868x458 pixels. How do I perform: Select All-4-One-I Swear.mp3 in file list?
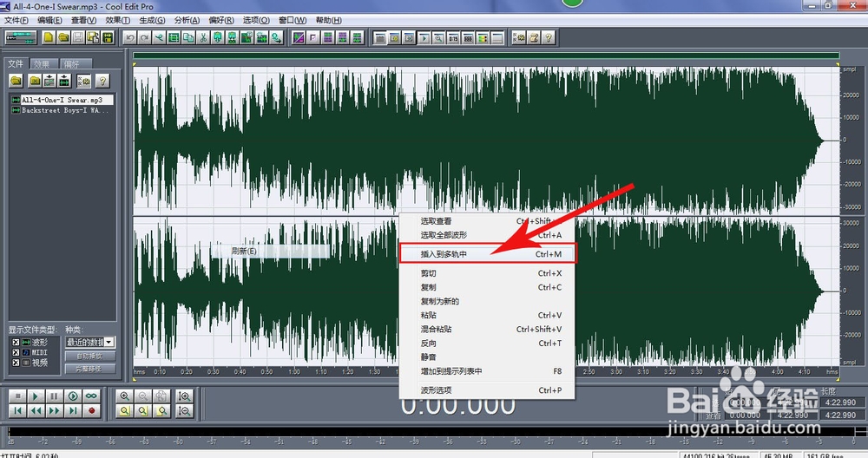tap(62, 100)
